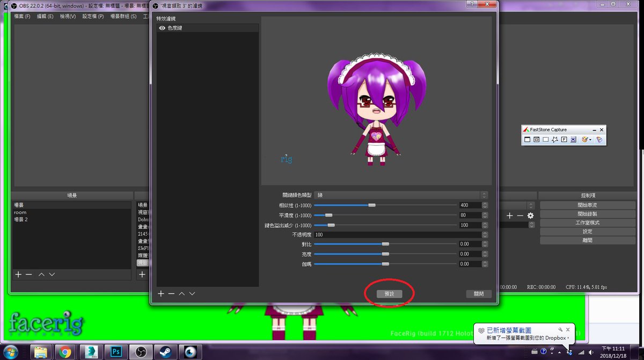644x360 pixels.
Task: Click the 預設 defaults button
Action: tap(389, 294)
